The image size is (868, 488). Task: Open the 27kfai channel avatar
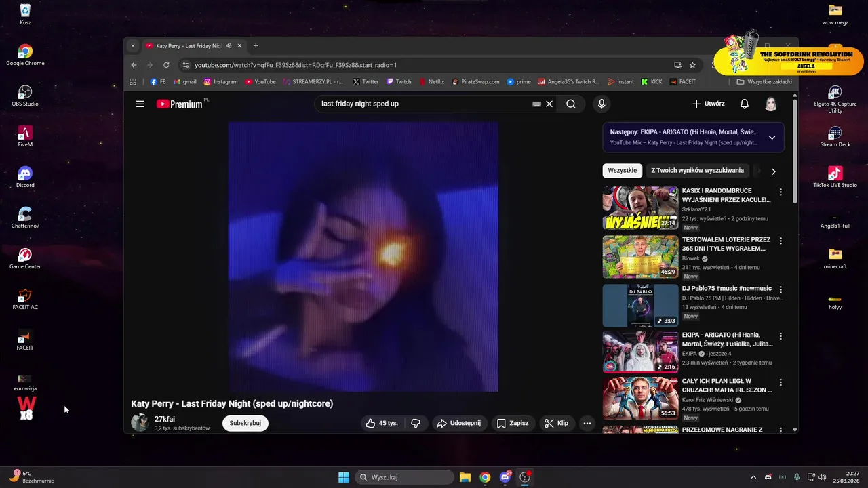[x=140, y=423]
